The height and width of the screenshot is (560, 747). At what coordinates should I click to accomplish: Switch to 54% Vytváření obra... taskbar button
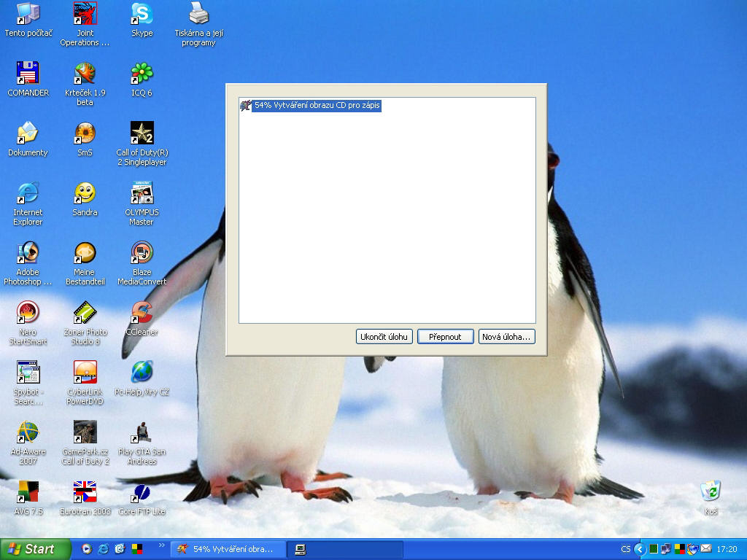tap(228, 549)
